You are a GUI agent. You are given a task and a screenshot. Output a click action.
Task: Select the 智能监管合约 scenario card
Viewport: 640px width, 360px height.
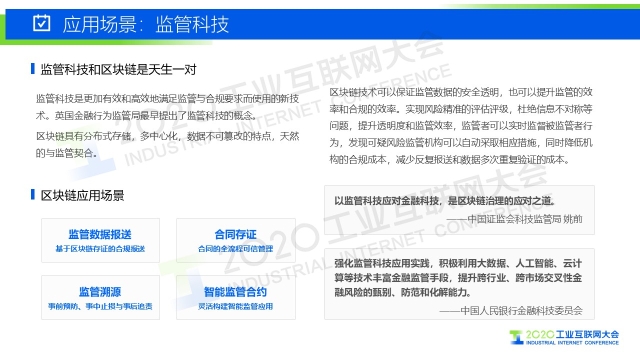(236, 298)
